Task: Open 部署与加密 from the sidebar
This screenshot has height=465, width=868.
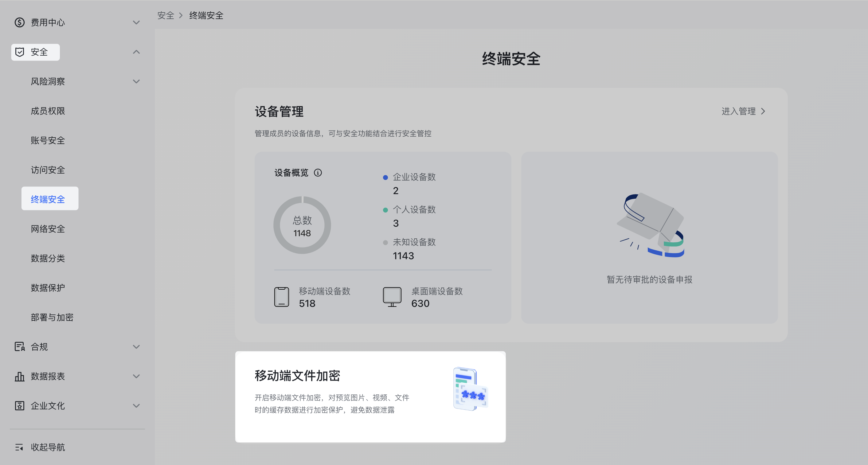Action: tap(52, 317)
